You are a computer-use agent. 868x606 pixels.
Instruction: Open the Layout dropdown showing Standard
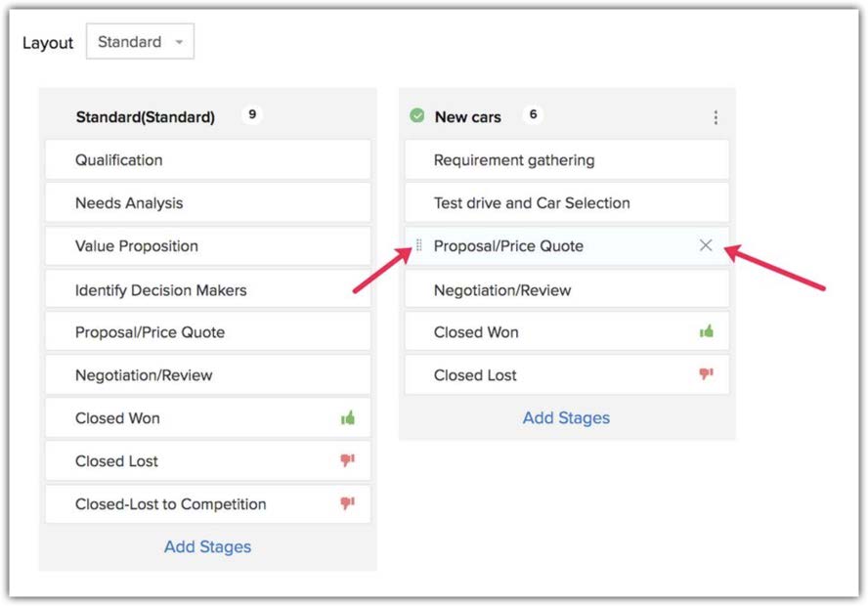[140, 42]
